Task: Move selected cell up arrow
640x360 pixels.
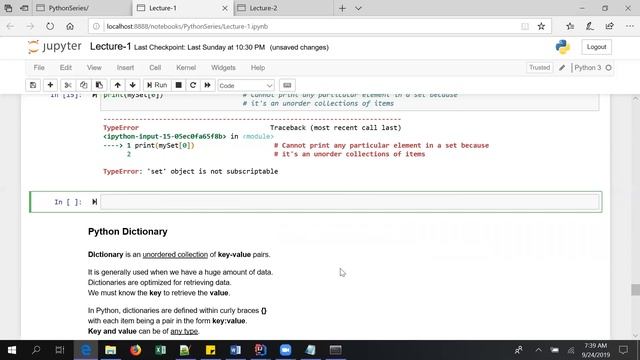Action: click(118, 85)
